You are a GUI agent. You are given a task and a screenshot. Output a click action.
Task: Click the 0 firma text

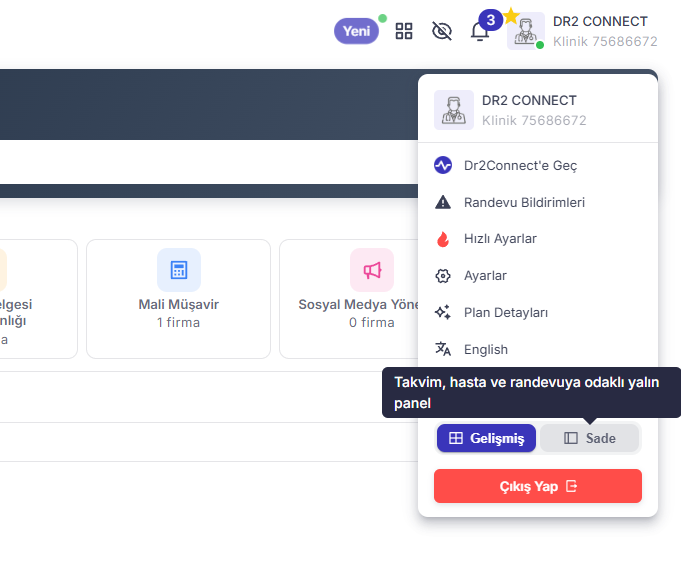(x=372, y=323)
